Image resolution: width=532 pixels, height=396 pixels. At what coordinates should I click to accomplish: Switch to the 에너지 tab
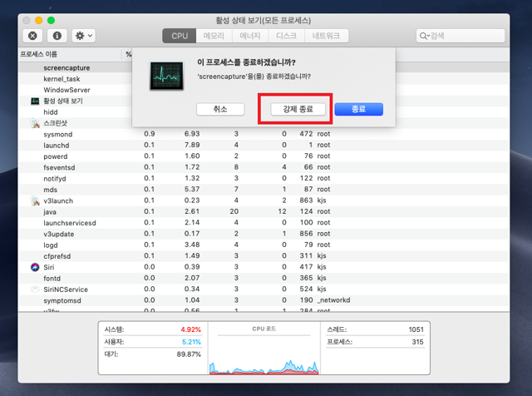[250, 36]
